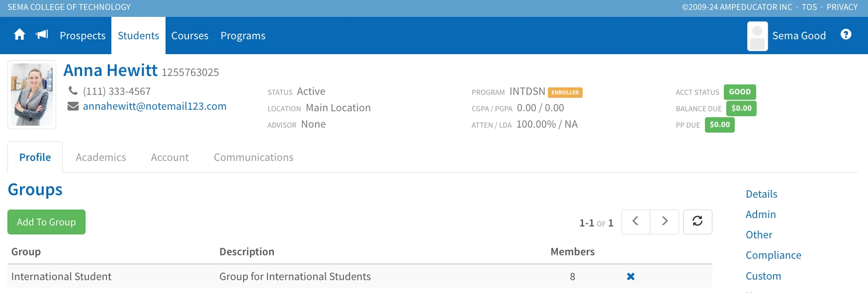Open the Prospects menu
This screenshot has width=868, height=293.
tap(83, 36)
